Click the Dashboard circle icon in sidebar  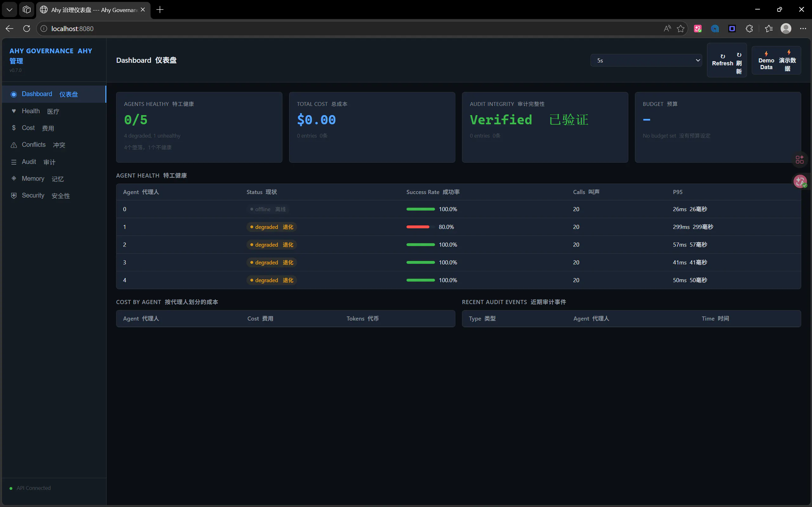click(14, 94)
